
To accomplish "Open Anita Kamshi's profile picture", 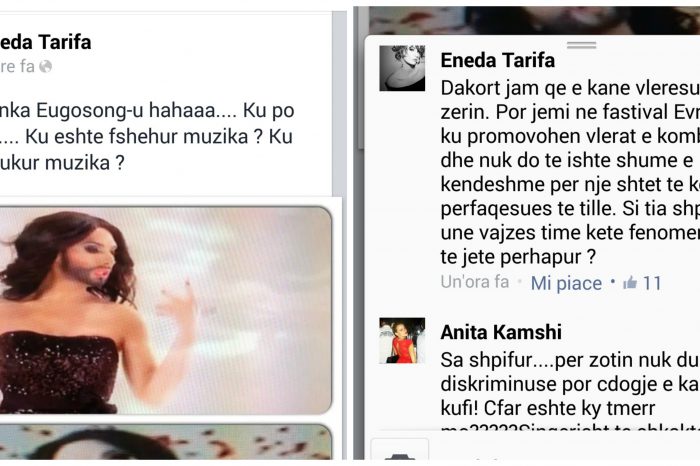I will (x=402, y=341).
